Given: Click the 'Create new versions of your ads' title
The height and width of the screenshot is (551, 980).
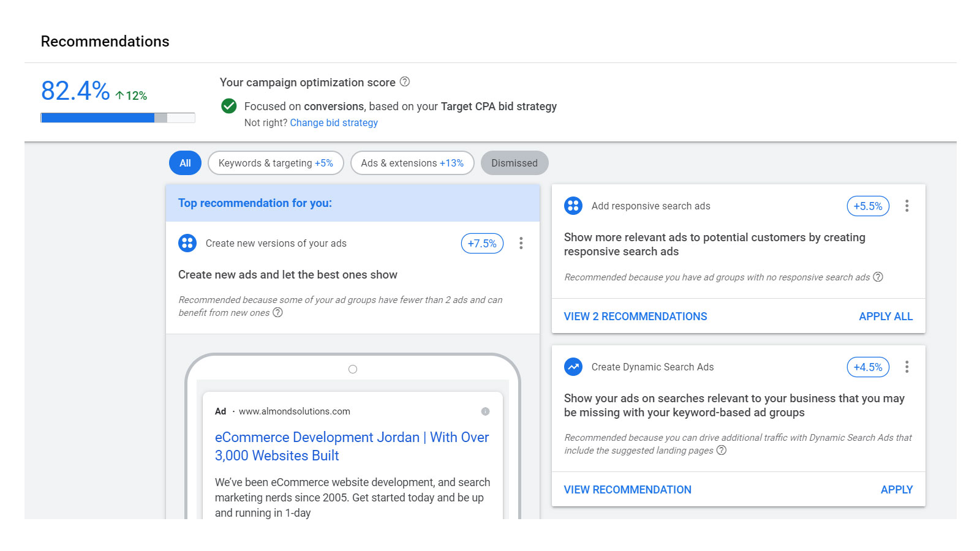Looking at the screenshot, I should click(276, 243).
